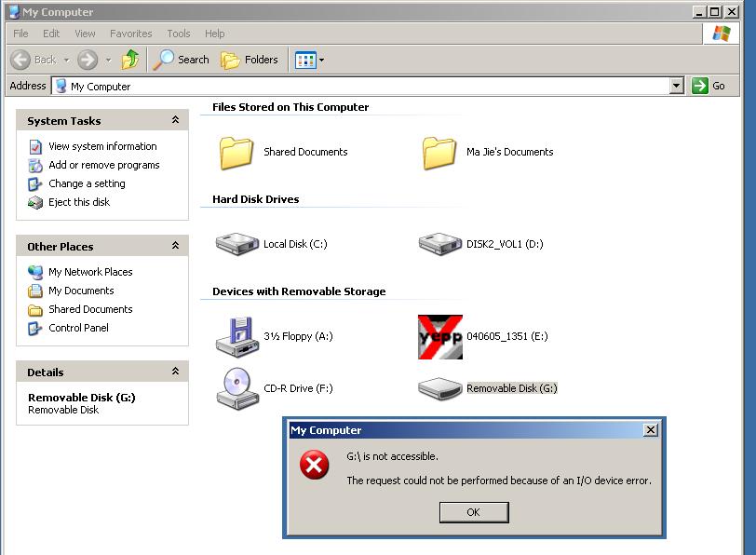Click the Control Panel sidebar icon
Viewport: 756px width, 555px height.
[35, 329]
